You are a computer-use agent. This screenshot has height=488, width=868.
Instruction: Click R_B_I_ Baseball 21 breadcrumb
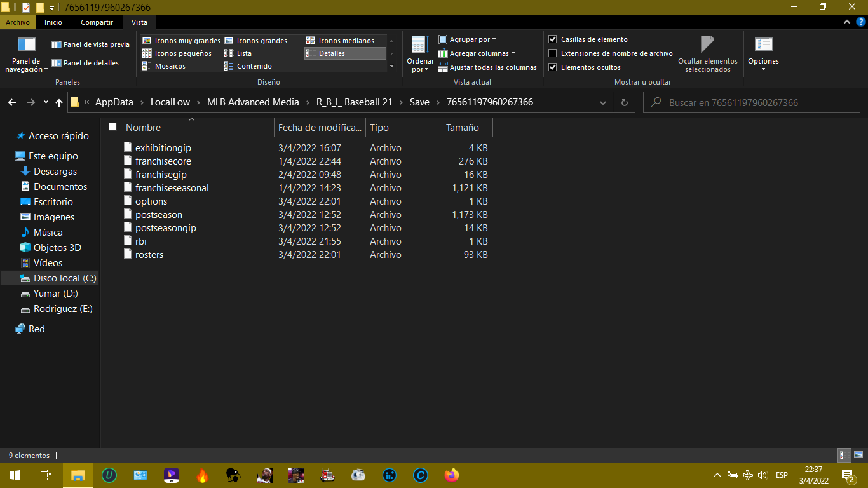(x=354, y=102)
